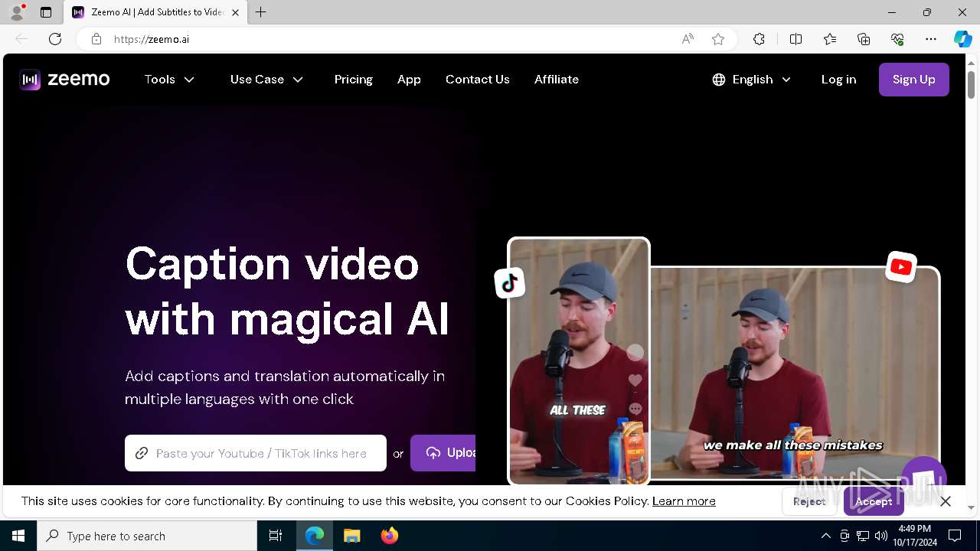The height and width of the screenshot is (551, 980).
Task: Open the English language selector
Action: coord(752,80)
